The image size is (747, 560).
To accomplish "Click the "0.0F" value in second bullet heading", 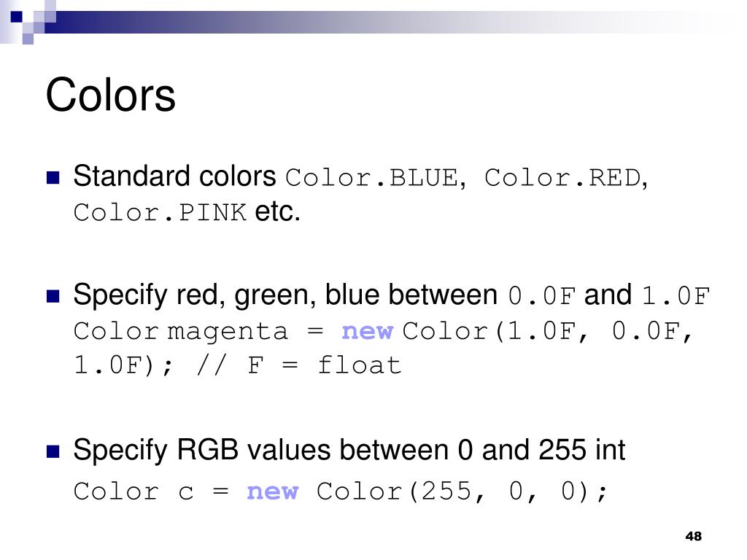I will [x=542, y=296].
